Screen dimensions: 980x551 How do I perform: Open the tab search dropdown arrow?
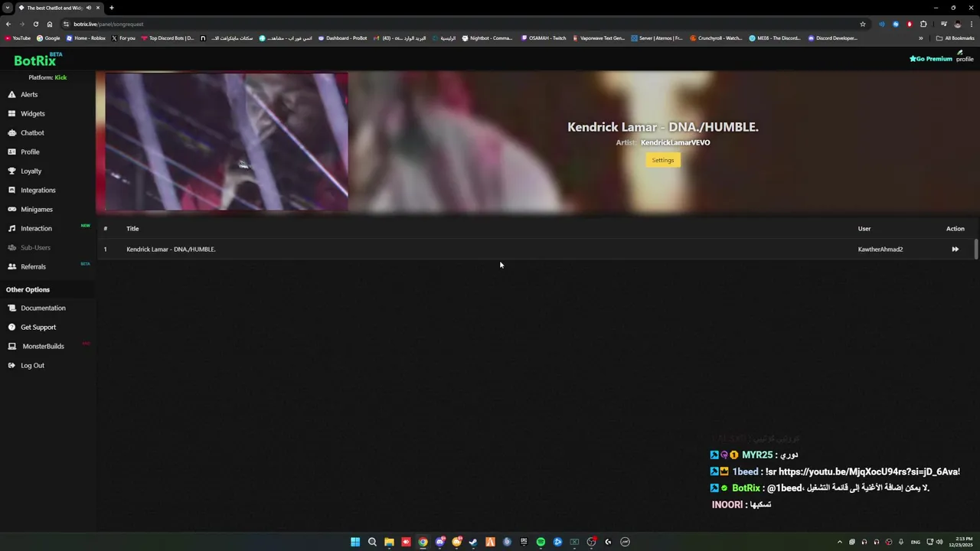(7, 8)
